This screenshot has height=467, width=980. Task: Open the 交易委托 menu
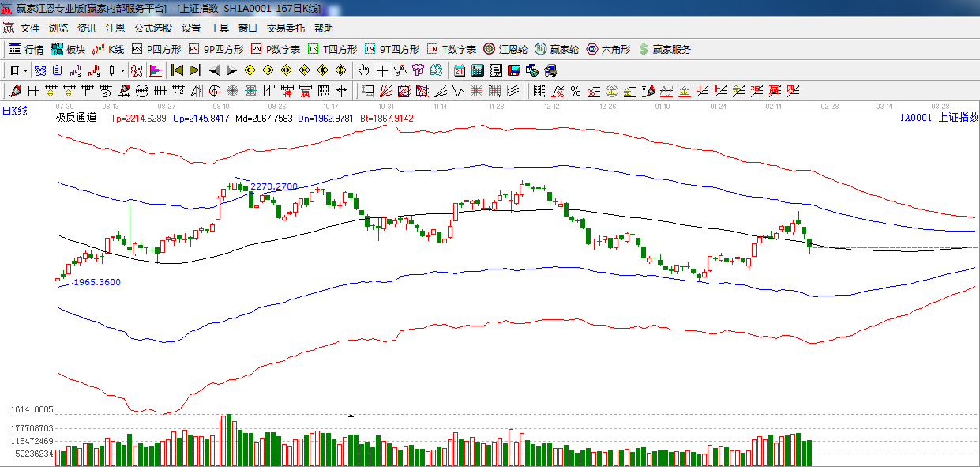point(285,28)
